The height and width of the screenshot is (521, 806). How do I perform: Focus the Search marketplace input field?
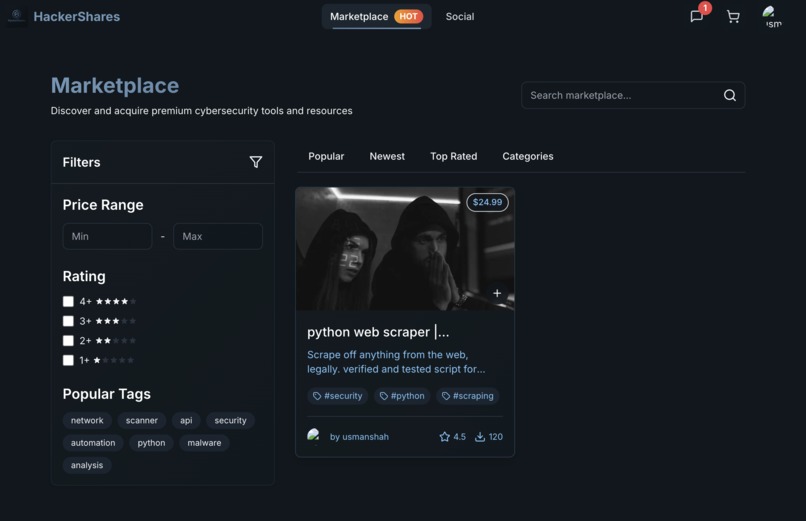tap(633, 96)
